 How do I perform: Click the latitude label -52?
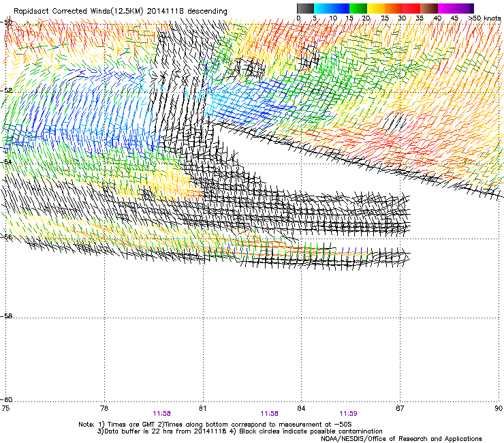point(6,91)
